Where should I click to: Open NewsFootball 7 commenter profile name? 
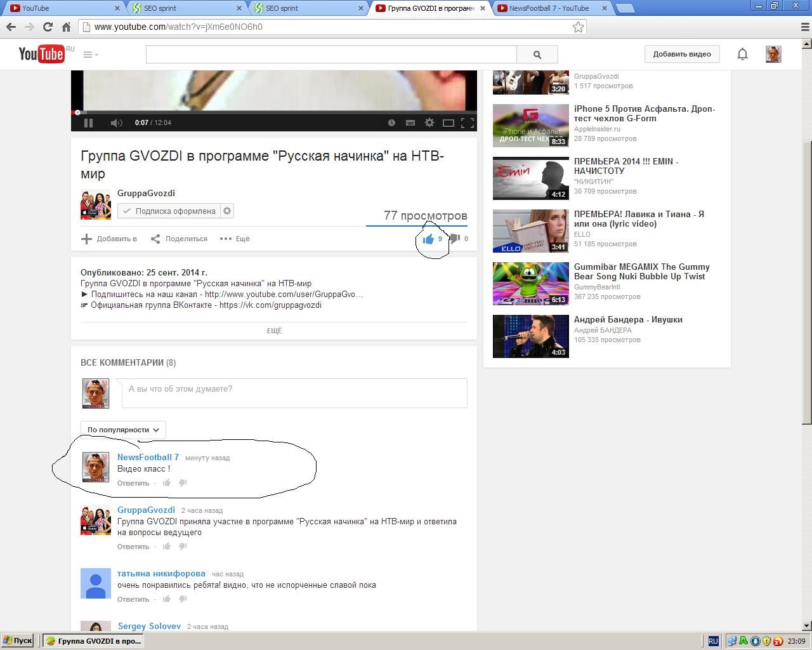click(148, 457)
